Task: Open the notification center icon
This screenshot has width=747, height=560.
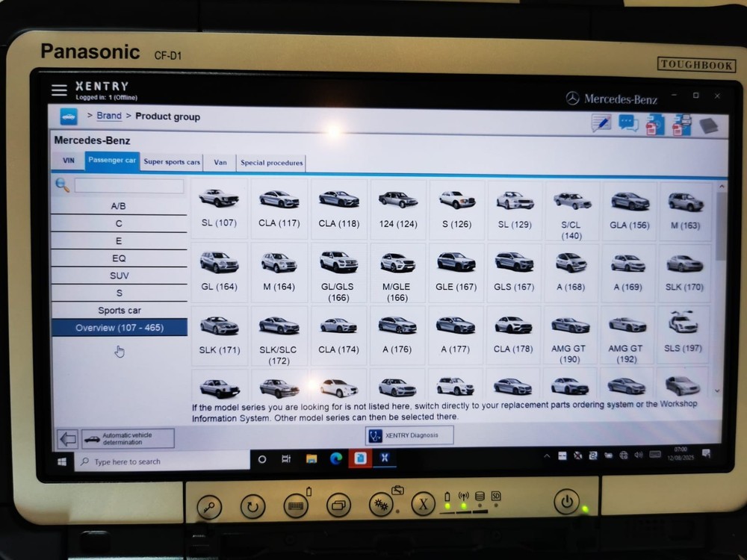Action: [706, 454]
